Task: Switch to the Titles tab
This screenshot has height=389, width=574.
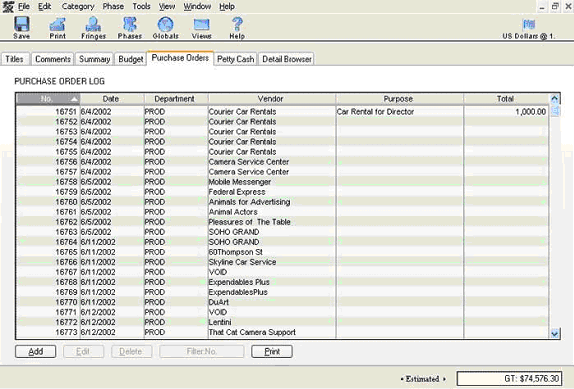Action: [x=15, y=59]
